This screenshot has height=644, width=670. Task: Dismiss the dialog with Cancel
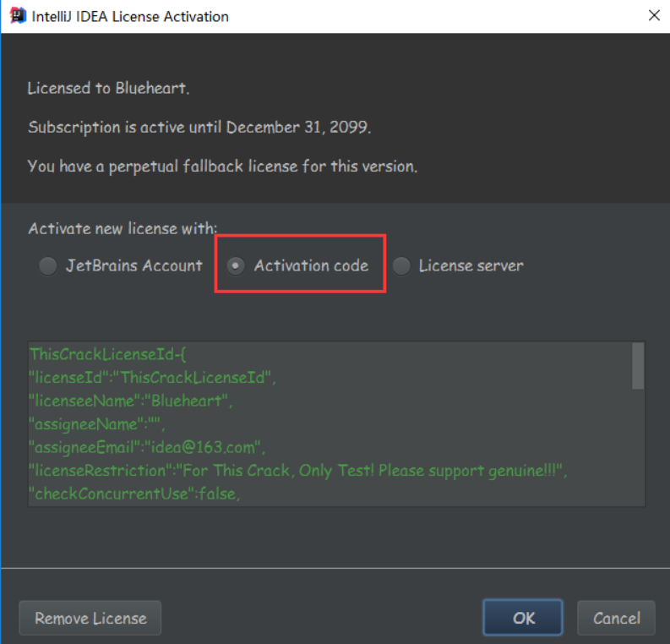pyautogui.click(x=616, y=618)
